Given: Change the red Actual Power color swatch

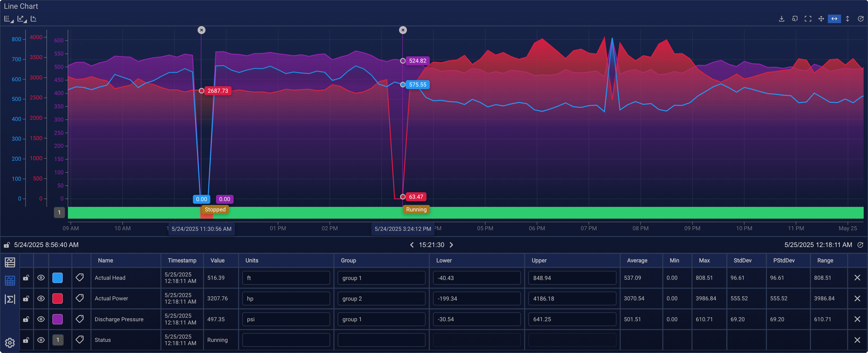Looking at the screenshot, I should click(x=58, y=299).
